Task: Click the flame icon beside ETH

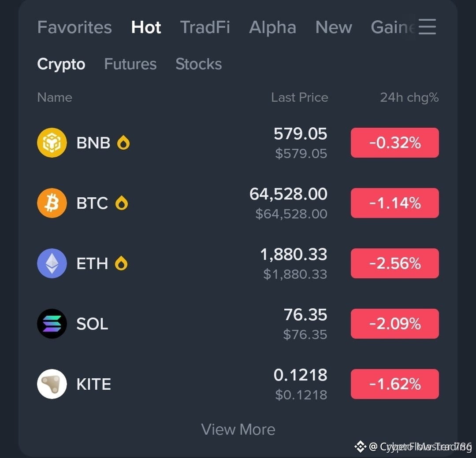Action: [x=121, y=263]
